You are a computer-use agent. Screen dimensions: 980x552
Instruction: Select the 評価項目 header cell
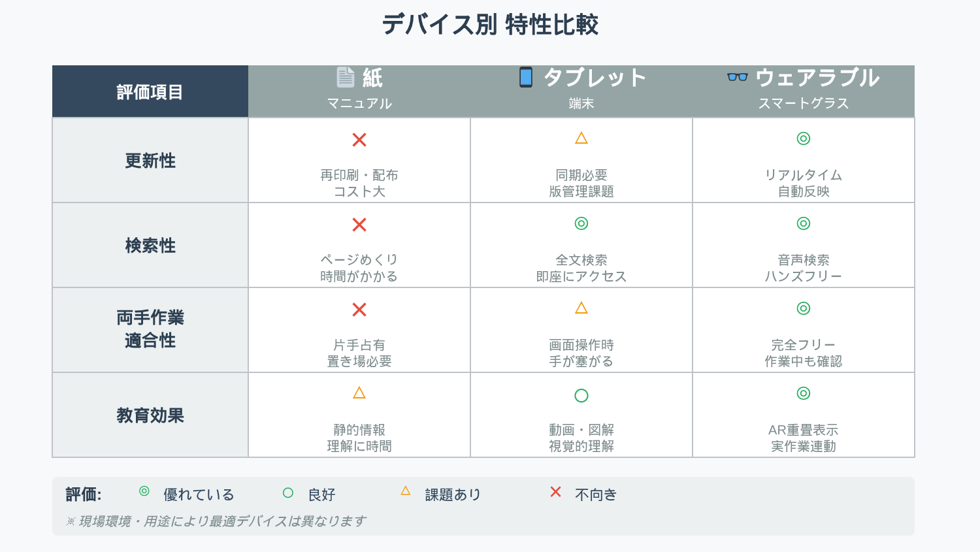(x=150, y=92)
